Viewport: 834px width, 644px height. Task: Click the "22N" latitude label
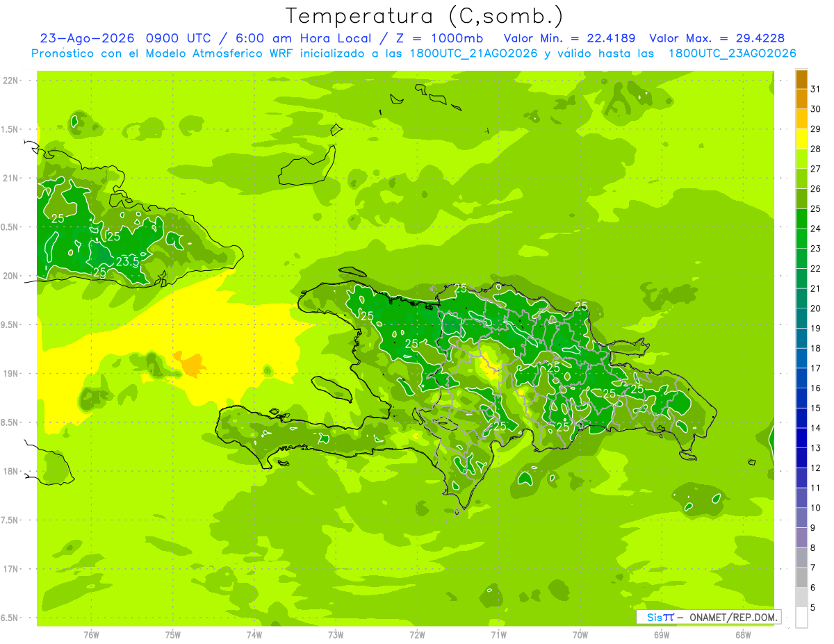coord(12,80)
